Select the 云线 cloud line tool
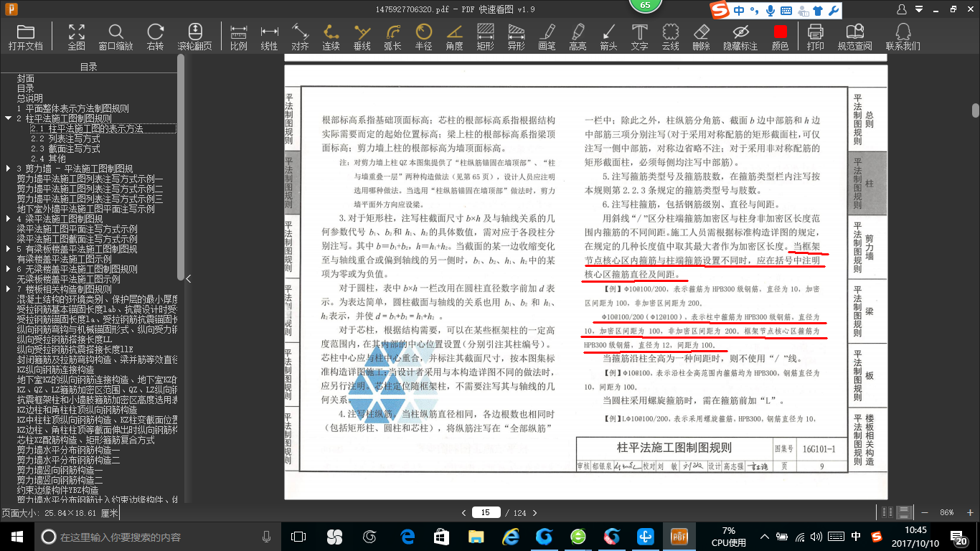 (x=670, y=37)
